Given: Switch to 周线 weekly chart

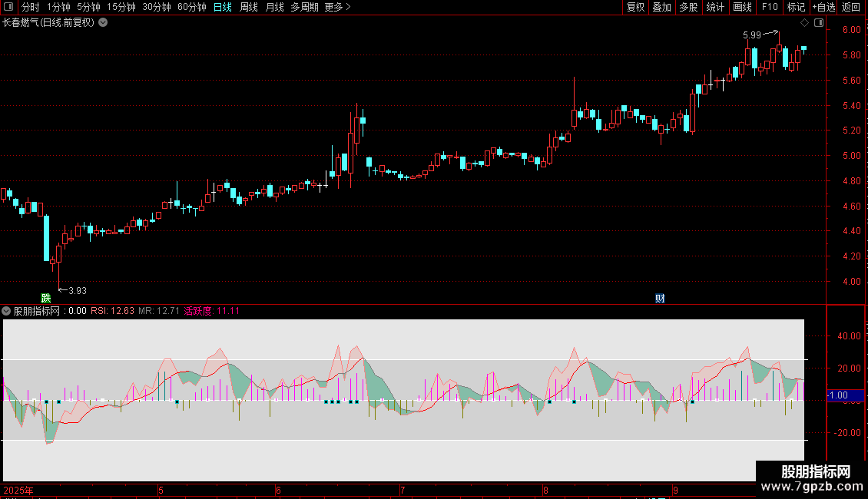Looking at the screenshot, I should (x=249, y=7).
